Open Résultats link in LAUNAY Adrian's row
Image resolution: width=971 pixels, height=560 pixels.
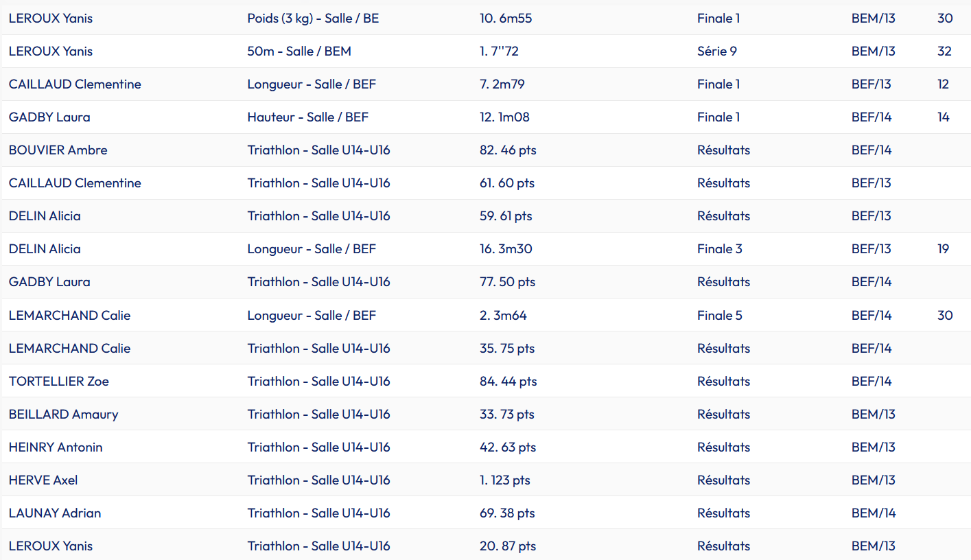point(723,513)
